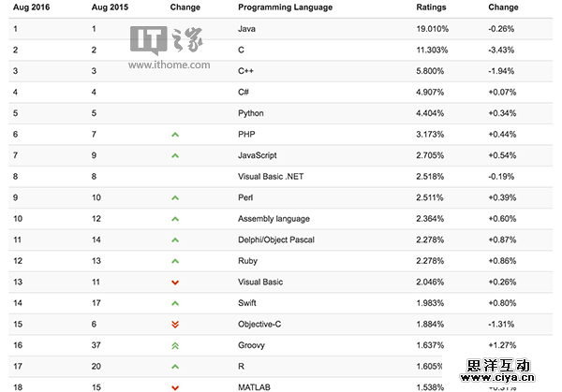Click the up arrow beside JavaScript
Image resolution: width=562 pixels, height=392 pixels.
175,155
